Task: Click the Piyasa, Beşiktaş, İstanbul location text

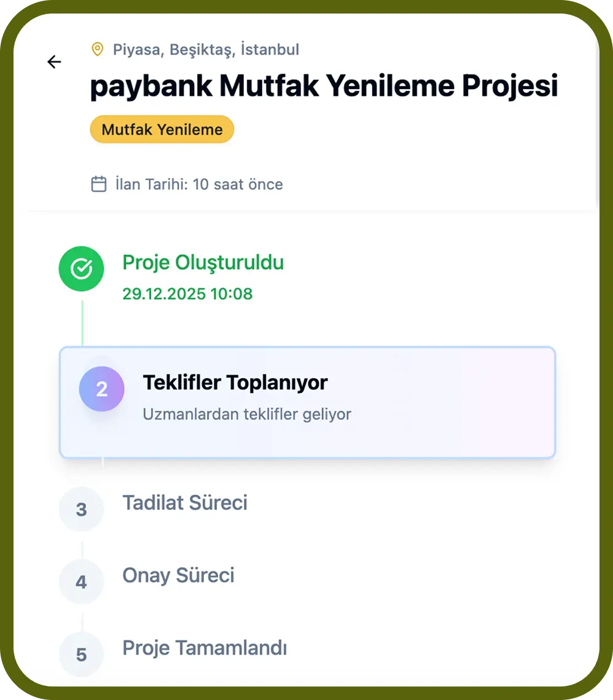Action: 206,49
